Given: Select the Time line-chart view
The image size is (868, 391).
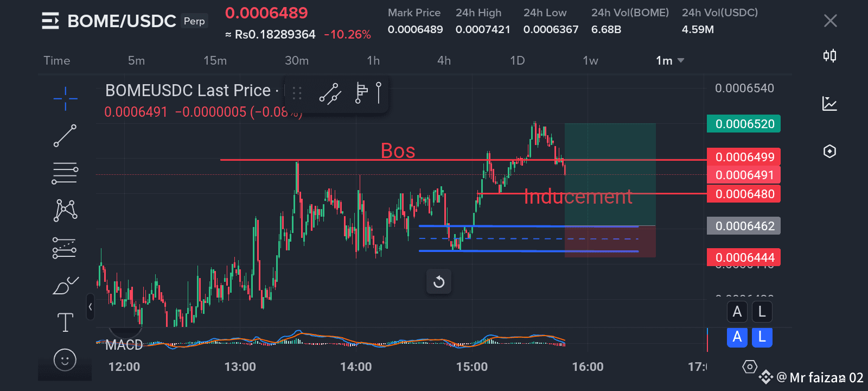Looking at the screenshot, I should [57, 60].
